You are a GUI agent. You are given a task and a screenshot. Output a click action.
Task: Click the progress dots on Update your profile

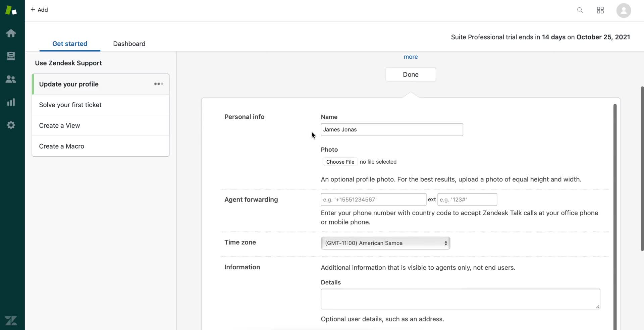(x=159, y=84)
